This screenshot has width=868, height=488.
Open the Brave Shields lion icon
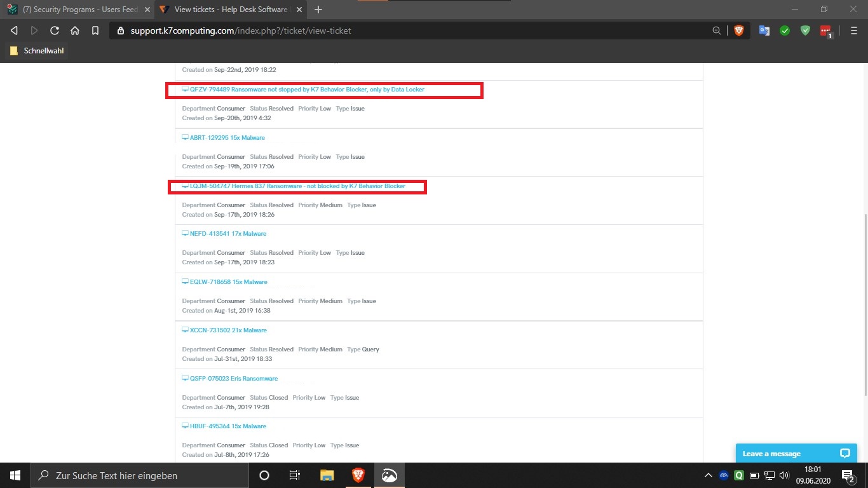(x=738, y=30)
